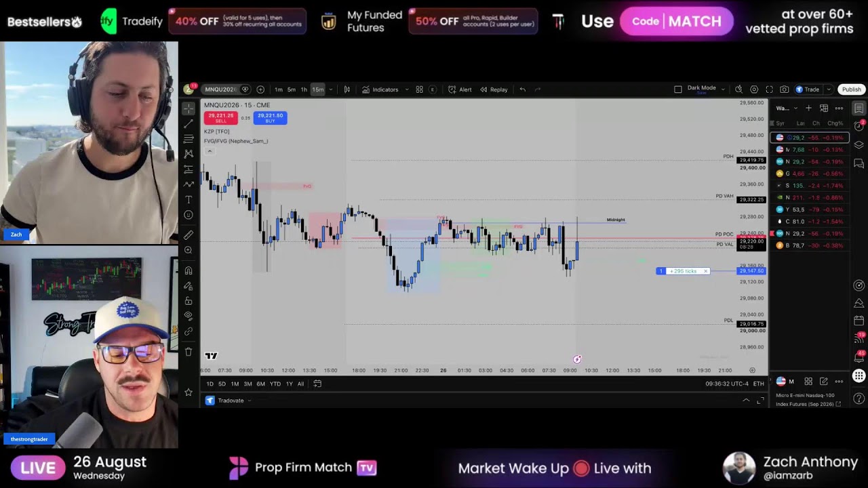Open the go to date calendar icon
The width and height of the screenshot is (868, 488).
click(x=317, y=384)
